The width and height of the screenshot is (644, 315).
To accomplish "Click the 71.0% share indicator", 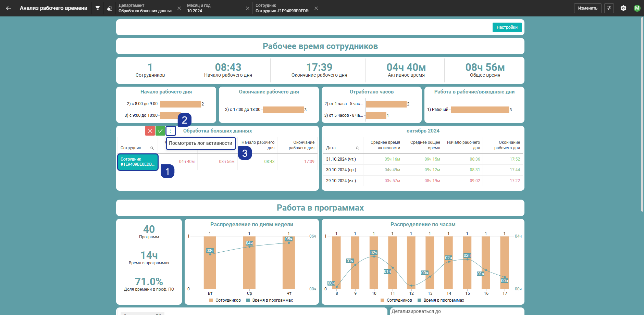I will pyautogui.click(x=149, y=284).
